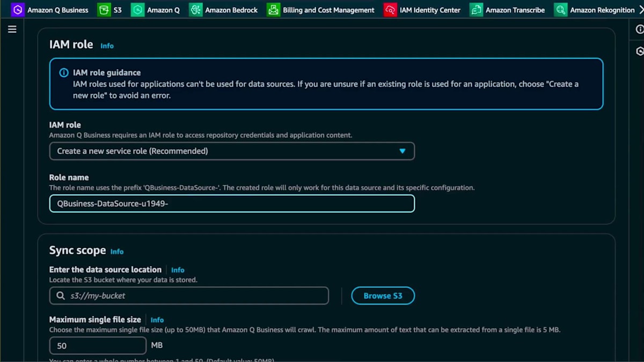Open the hamburger navigation menu
This screenshot has height=362, width=644.
[12, 29]
